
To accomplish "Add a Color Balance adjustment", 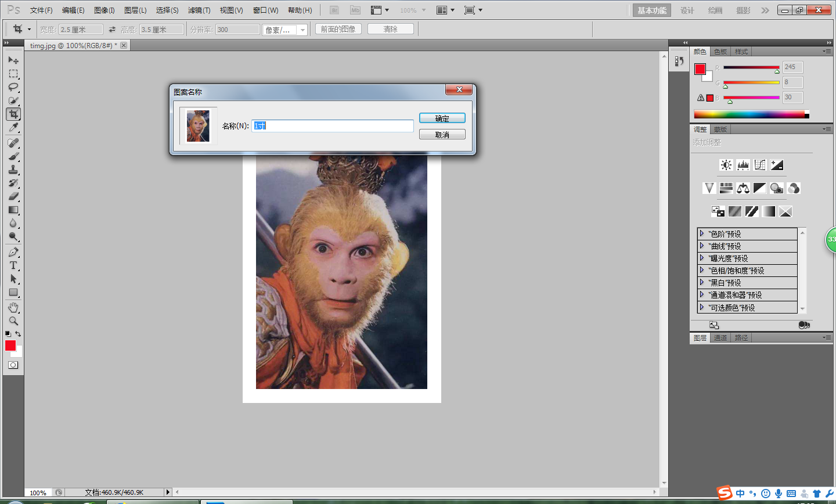I will tap(743, 188).
